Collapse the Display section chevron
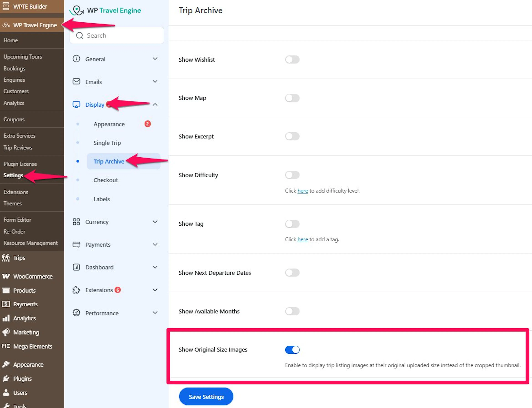Screen dimensions: 532x408 [155, 104]
